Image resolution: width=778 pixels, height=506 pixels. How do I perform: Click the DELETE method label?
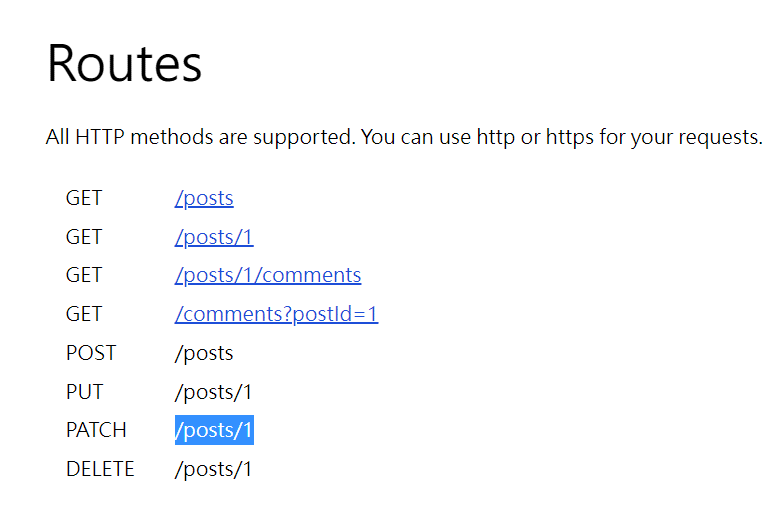(100, 469)
